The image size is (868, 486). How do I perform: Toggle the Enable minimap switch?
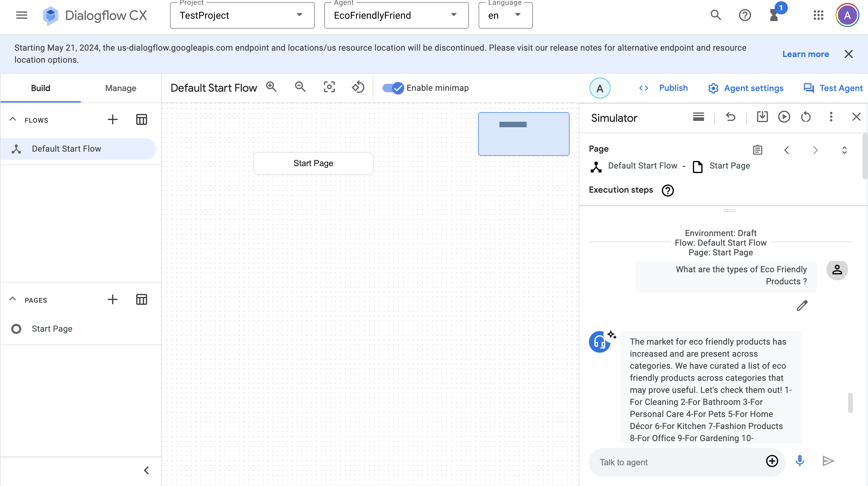tap(393, 88)
